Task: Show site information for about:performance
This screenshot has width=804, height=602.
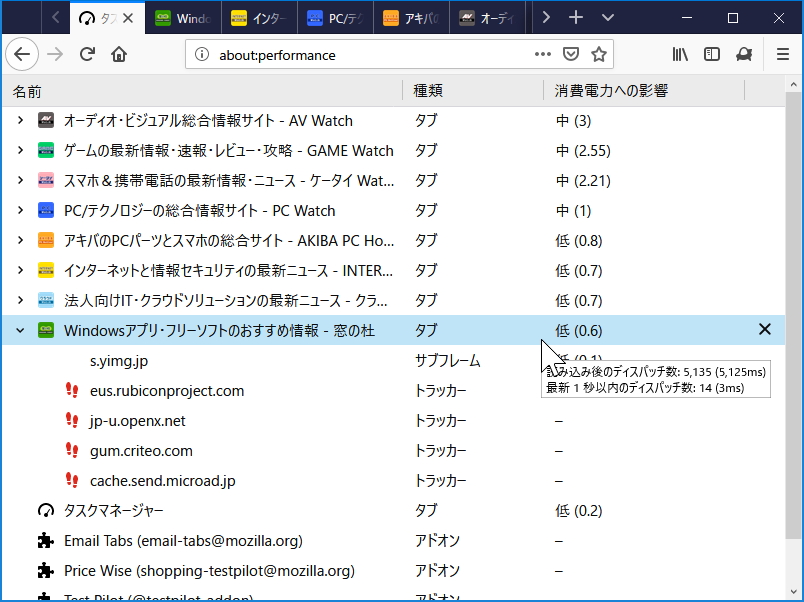Action: [202, 54]
